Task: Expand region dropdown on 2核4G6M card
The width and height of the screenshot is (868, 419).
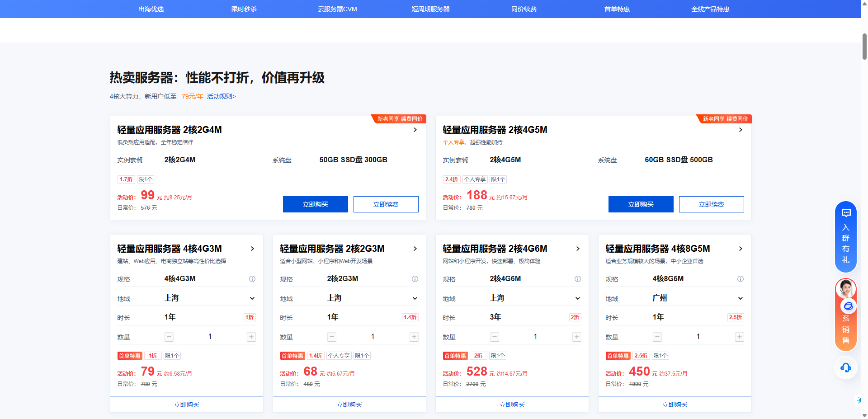Action: [578, 298]
